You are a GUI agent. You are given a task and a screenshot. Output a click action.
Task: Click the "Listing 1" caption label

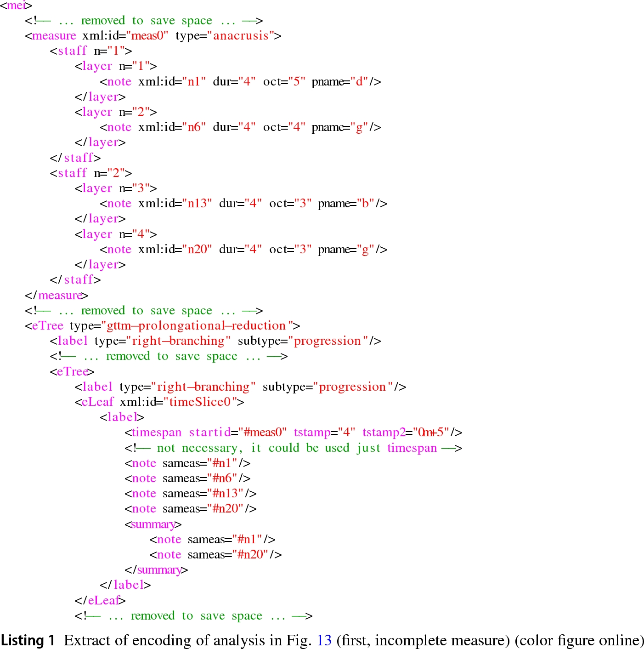[x=28, y=640]
